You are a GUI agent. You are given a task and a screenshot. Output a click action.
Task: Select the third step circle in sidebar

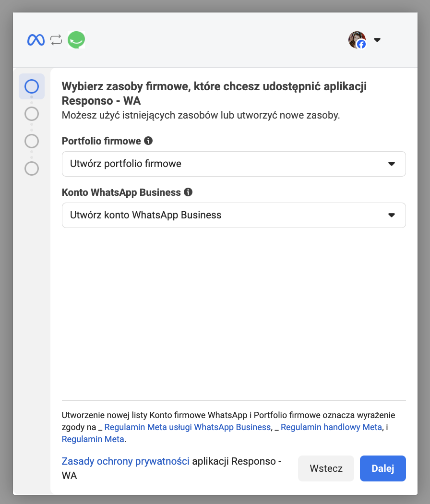click(32, 141)
